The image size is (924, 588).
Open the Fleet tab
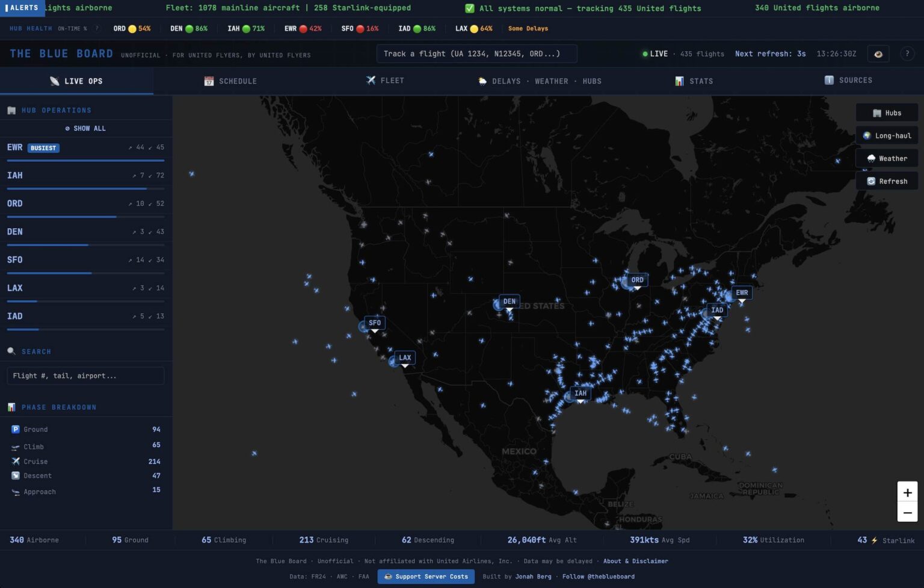385,81
